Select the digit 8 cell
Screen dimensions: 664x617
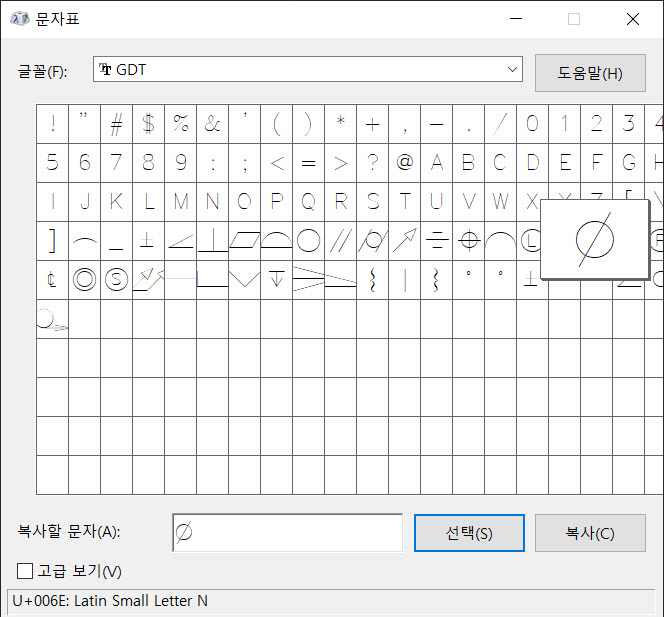click(149, 163)
